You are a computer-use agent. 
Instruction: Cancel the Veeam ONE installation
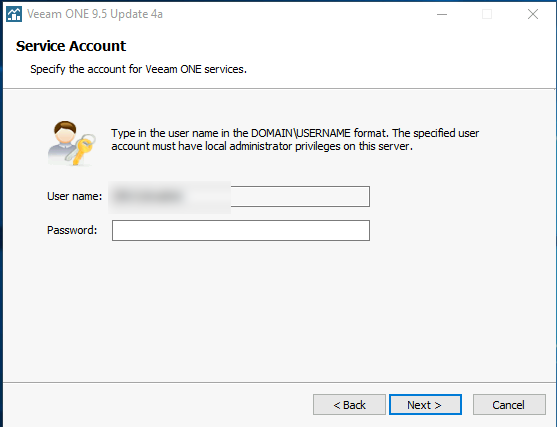pyautogui.click(x=509, y=405)
